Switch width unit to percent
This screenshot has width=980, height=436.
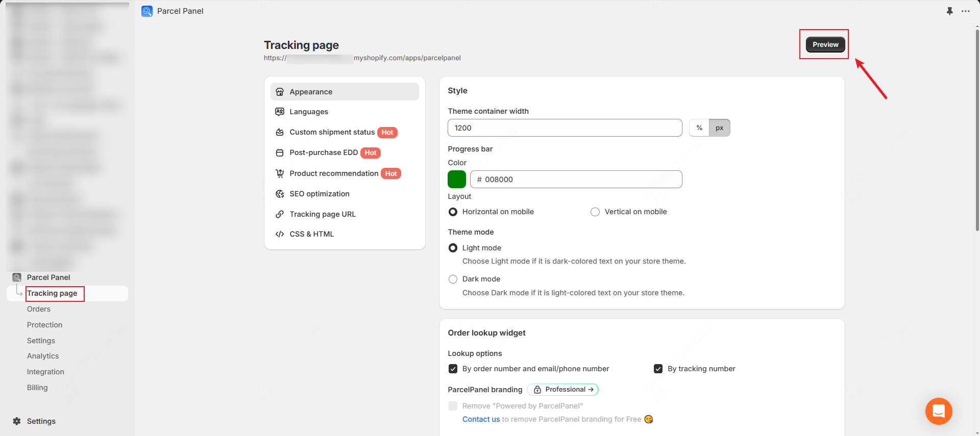pyautogui.click(x=699, y=128)
